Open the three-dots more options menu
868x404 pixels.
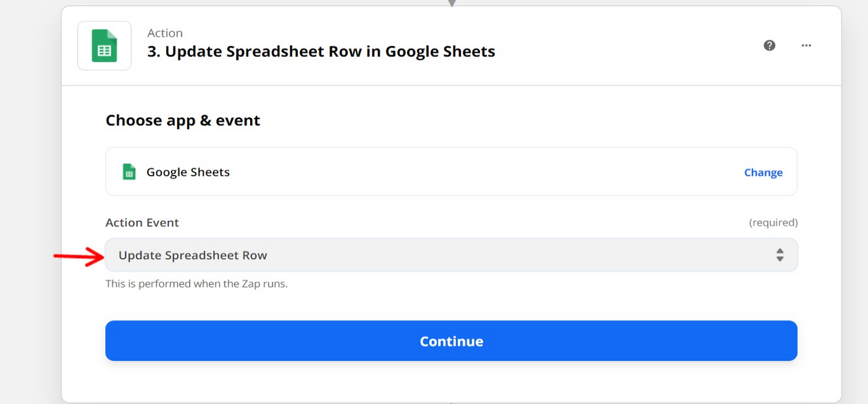806,45
